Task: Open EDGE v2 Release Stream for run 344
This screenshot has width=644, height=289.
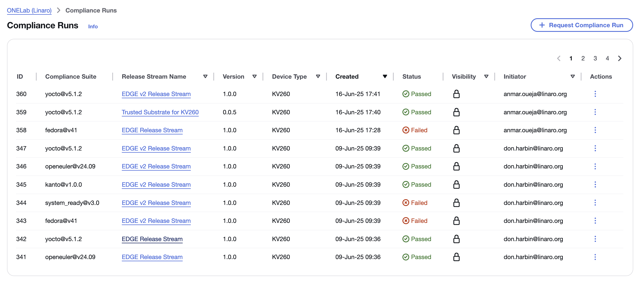Action: click(x=156, y=203)
